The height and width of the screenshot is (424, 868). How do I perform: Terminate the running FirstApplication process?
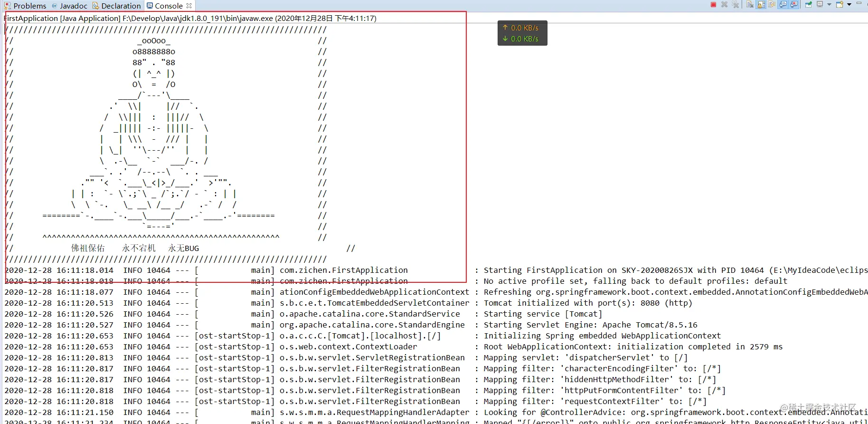[x=713, y=4]
